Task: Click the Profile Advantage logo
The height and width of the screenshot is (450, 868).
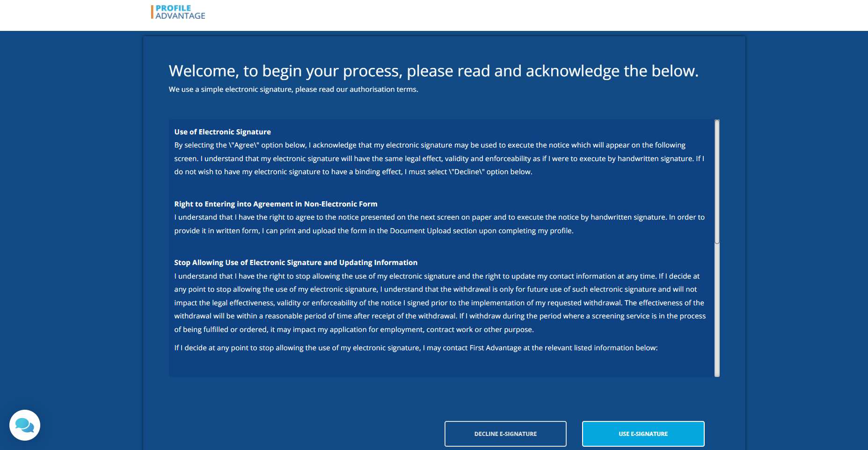Action: pos(178,12)
